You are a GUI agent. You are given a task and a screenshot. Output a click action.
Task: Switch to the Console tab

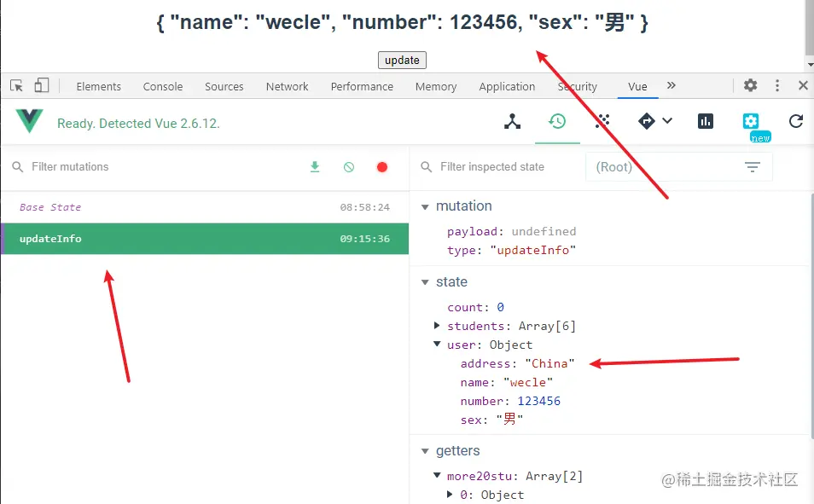[162, 86]
